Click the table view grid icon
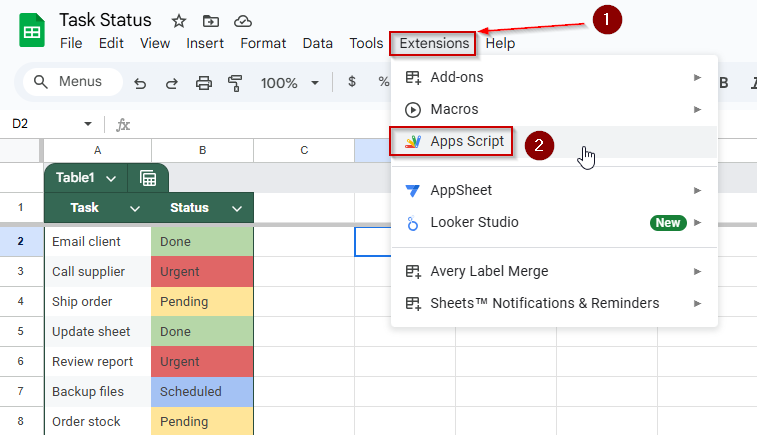 (148, 178)
